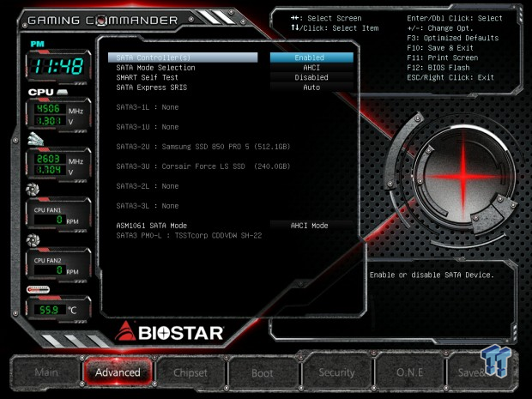The width and height of the screenshot is (532, 399).
Task: Select SATA Express SRIS item
Action: coord(152,88)
